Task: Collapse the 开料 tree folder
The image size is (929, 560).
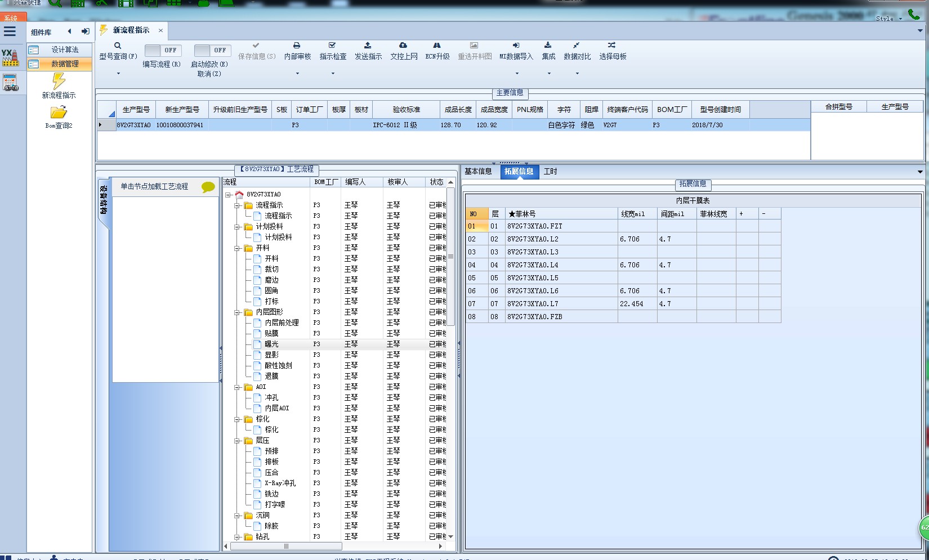Action: [x=237, y=248]
